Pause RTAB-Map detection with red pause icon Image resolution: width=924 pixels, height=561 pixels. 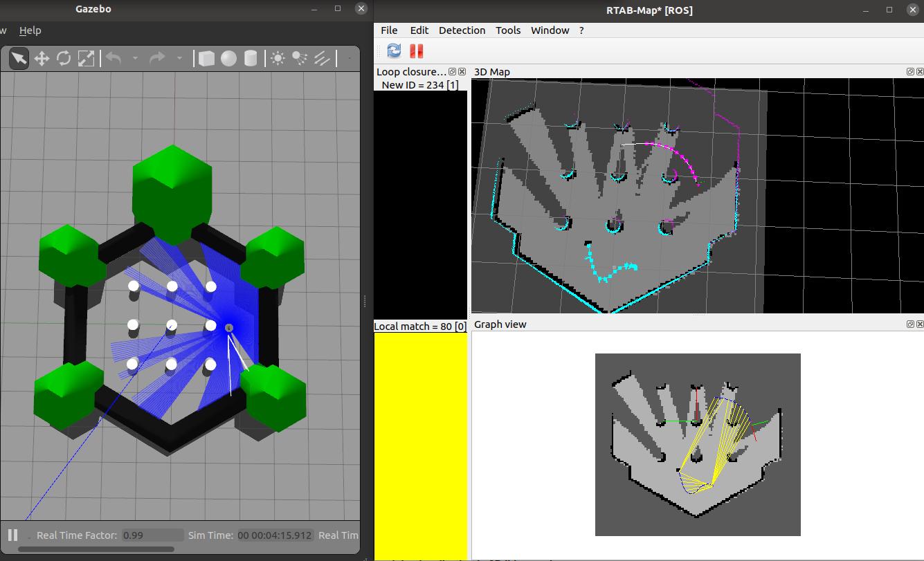[x=416, y=50]
